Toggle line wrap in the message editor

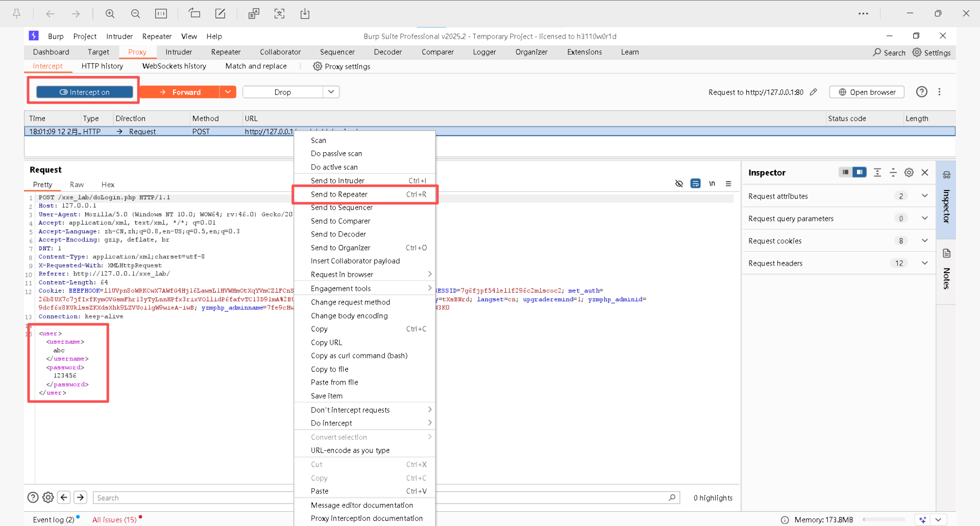[x=695, y=184]
